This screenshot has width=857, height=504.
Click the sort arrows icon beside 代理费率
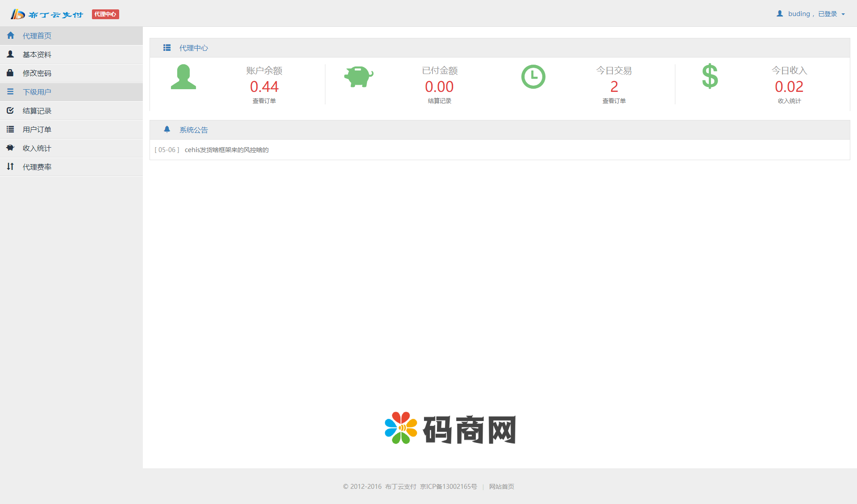(10, 166)
